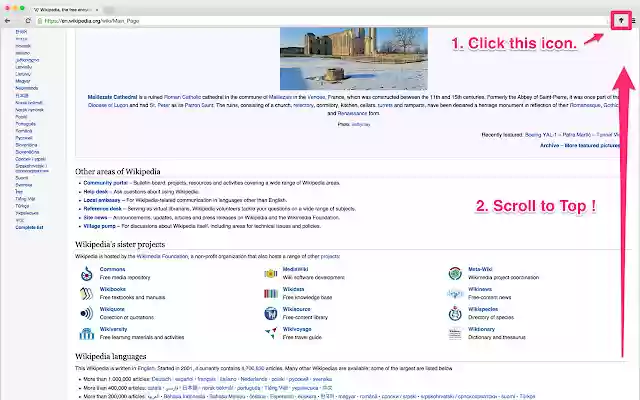The height and width of the screenshot is (400, 640).
Task: Click the Renaissance link in caption
Action: pos(352,113)
